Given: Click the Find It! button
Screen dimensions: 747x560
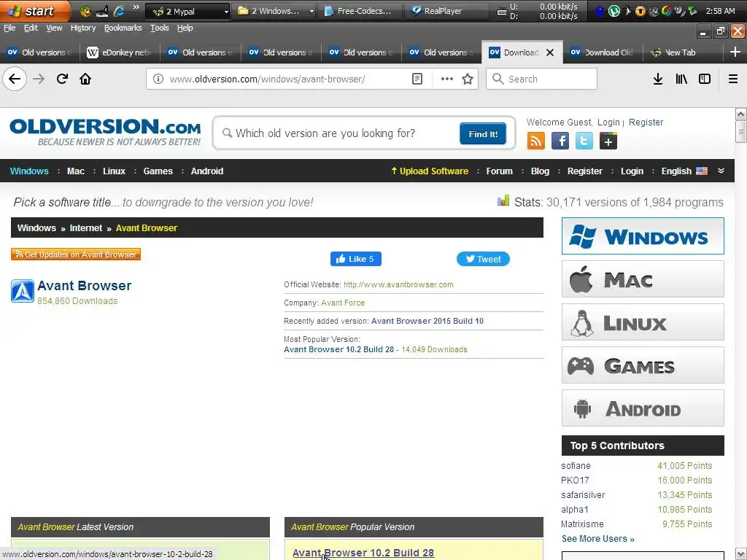Looking at the screenshot, I should tap(483, 134).
